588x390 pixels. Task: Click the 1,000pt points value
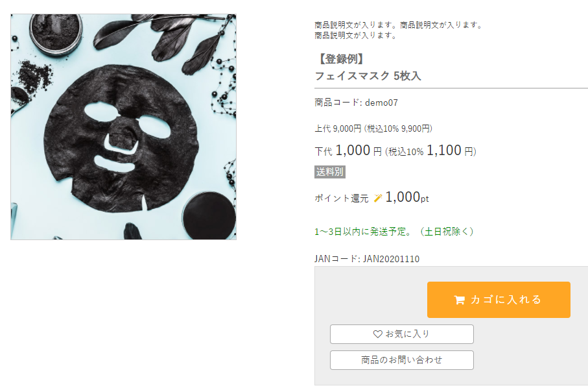(407, 197)
